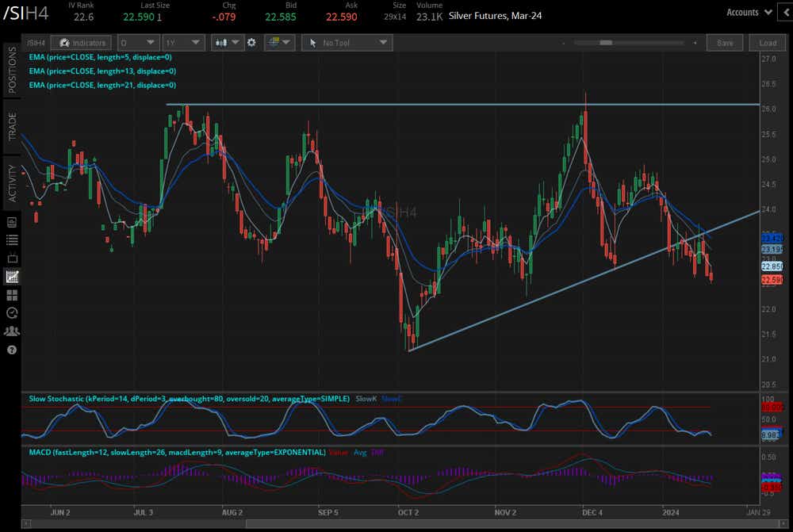Open the Indicators panel

(80, 43)
